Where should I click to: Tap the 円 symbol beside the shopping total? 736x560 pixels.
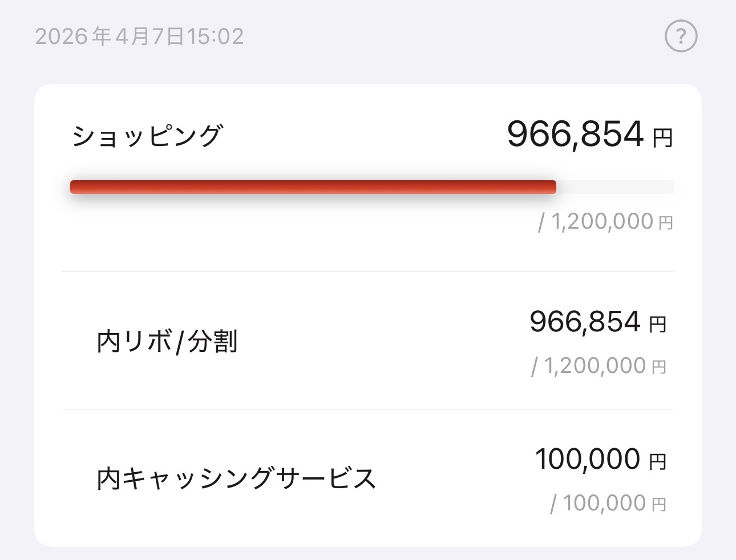[663, 139]
